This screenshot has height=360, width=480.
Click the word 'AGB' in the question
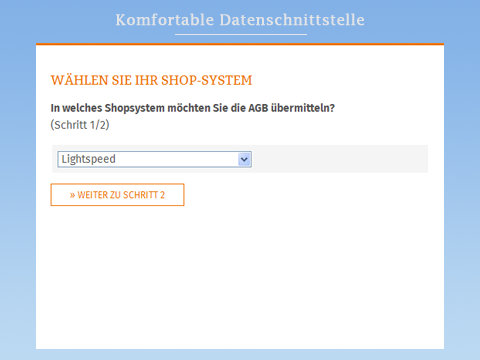[x=258, y=108]
